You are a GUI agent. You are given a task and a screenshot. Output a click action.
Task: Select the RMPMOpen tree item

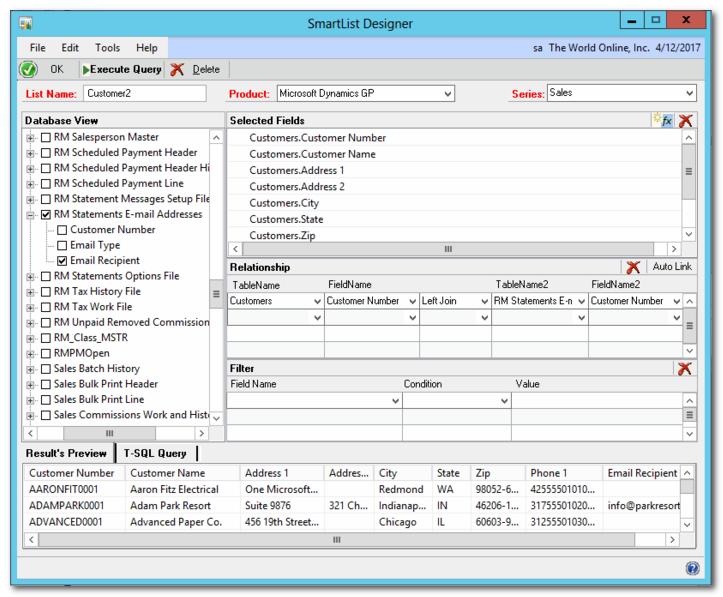[x=82, y=354]
